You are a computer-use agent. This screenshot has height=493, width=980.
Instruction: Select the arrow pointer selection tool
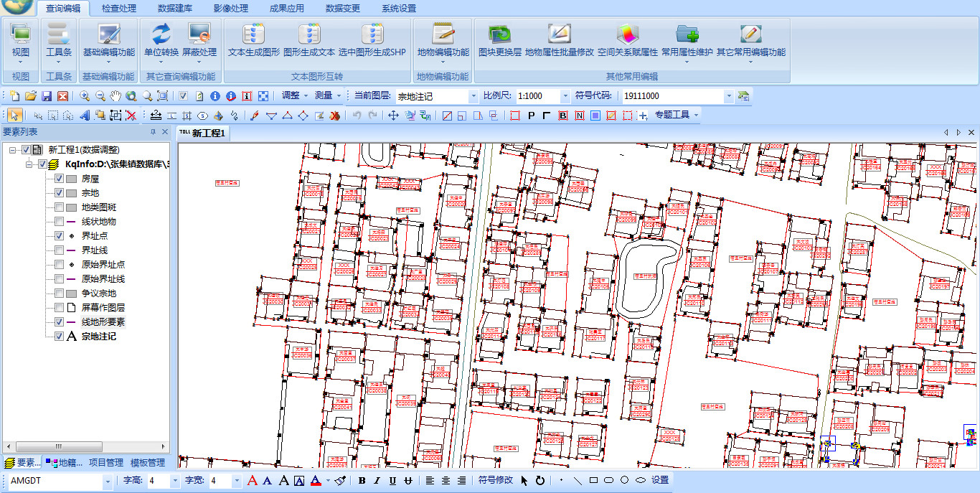16,115
